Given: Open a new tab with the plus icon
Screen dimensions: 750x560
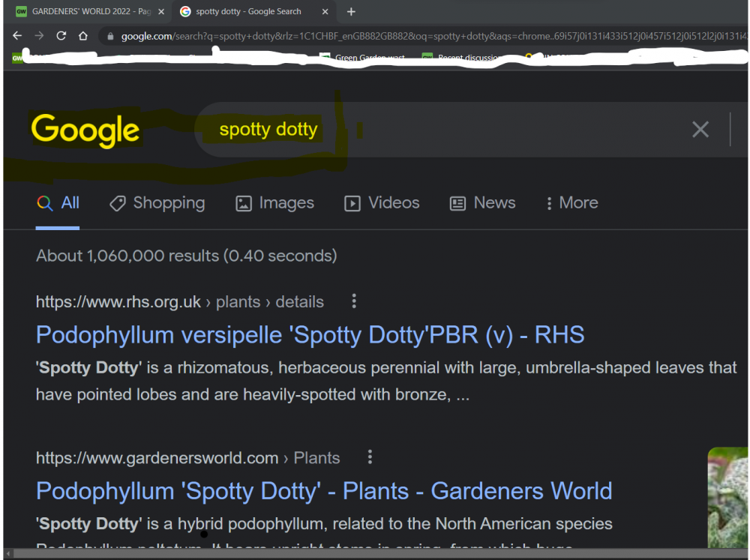Looking at the screenshot, I should click(x=351, y=11).
